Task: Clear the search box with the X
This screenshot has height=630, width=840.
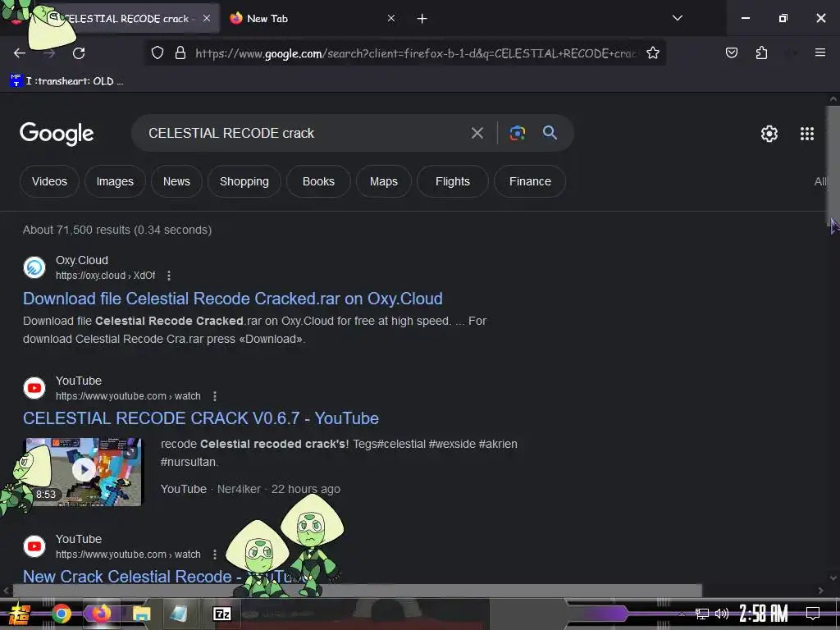Action: tap(477, 133)
